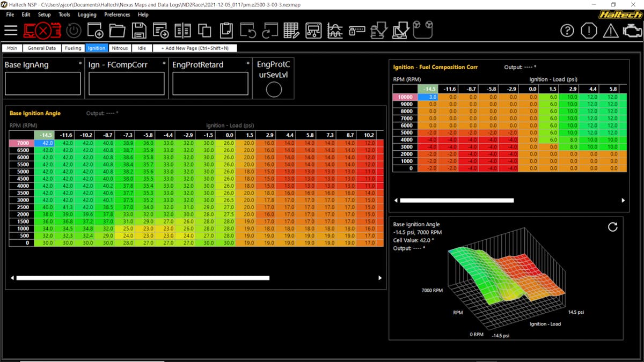Open the Preferences menu

(117, 14)
